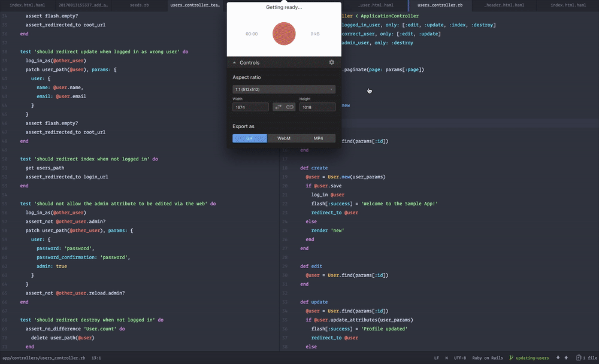
Task: Click the 00:00 recording timer
Action: 252,34
